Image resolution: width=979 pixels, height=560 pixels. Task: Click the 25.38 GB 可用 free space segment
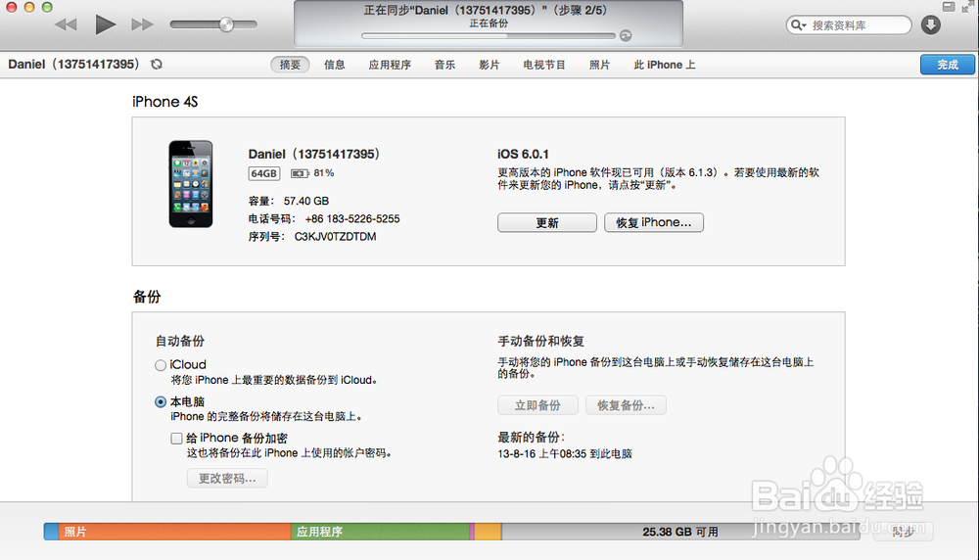click(x=680, y=532)
